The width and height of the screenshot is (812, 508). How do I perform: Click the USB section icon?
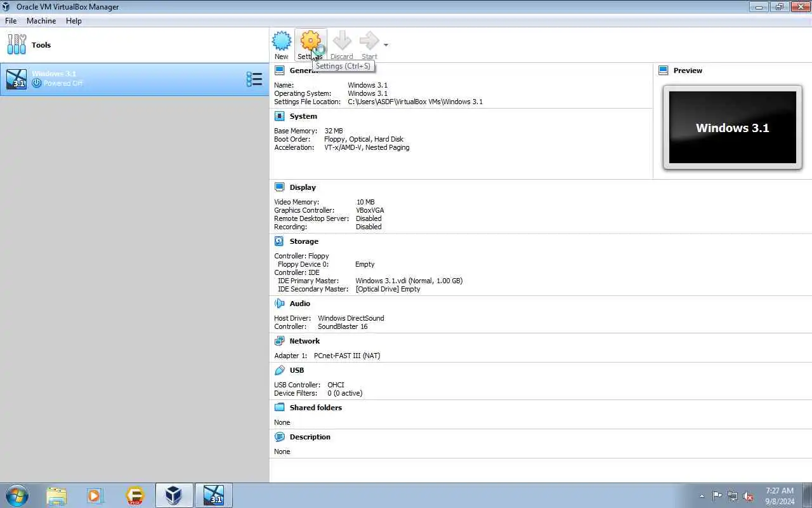tap(279, 370)
